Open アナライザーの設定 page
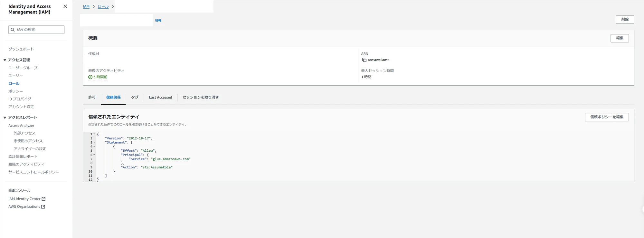 pos(30,148)
